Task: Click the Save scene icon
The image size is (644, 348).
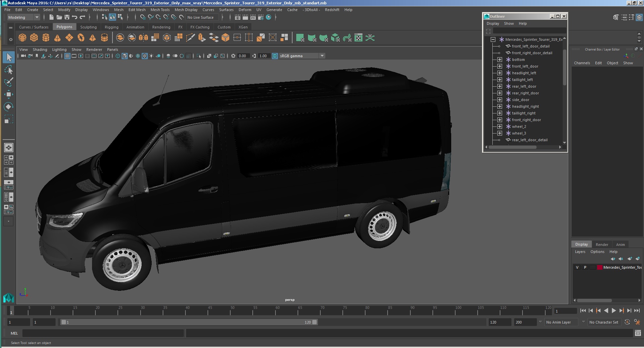Action: pyautogui.click(x=67, y=17)
